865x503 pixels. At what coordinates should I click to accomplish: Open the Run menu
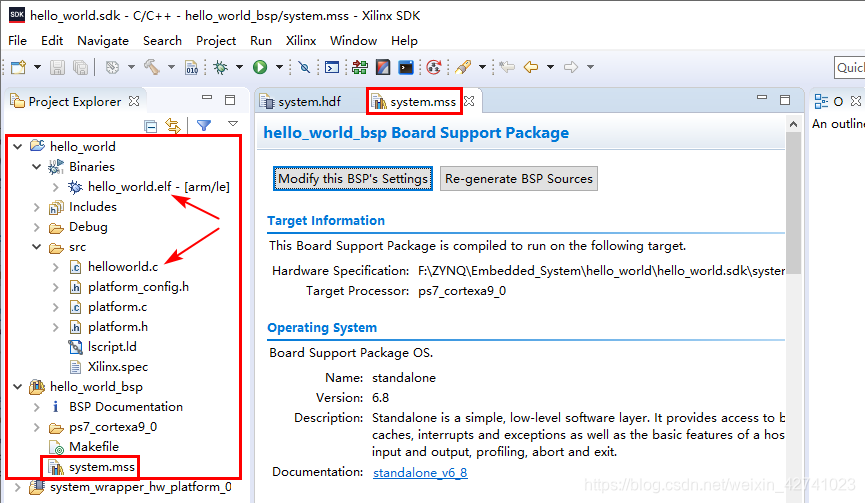pos(260,41)
